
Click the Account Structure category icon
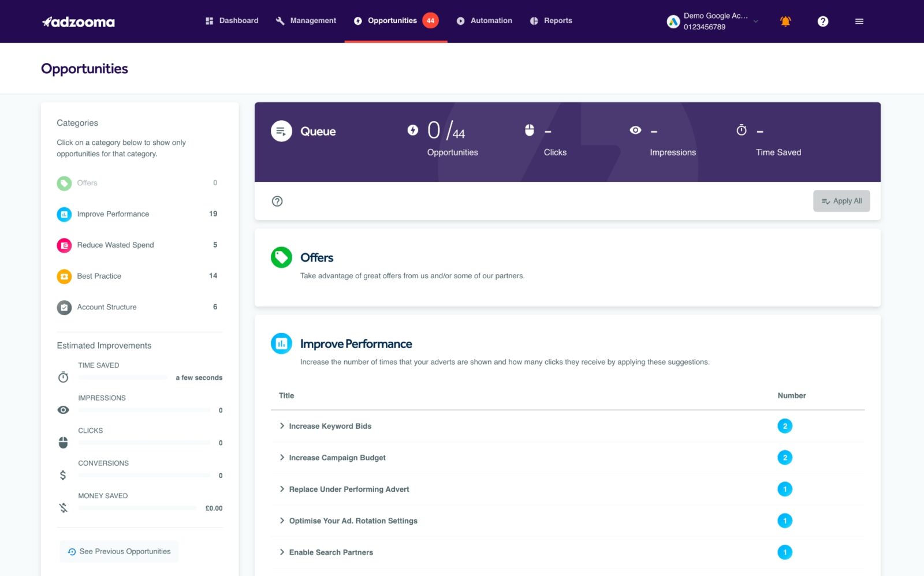(x=64, y=308)
